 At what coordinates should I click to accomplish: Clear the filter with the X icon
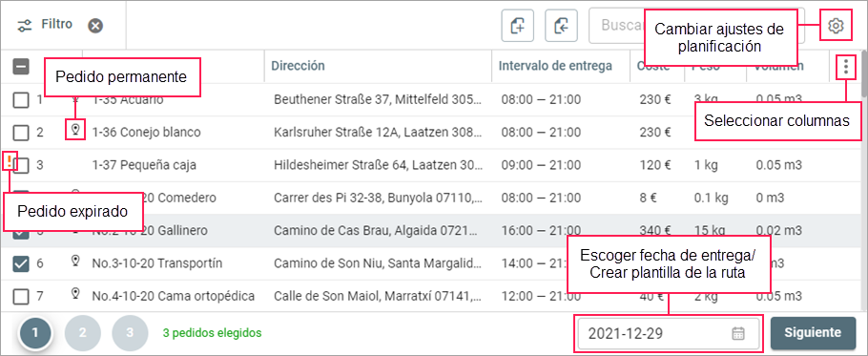(95, 26)
